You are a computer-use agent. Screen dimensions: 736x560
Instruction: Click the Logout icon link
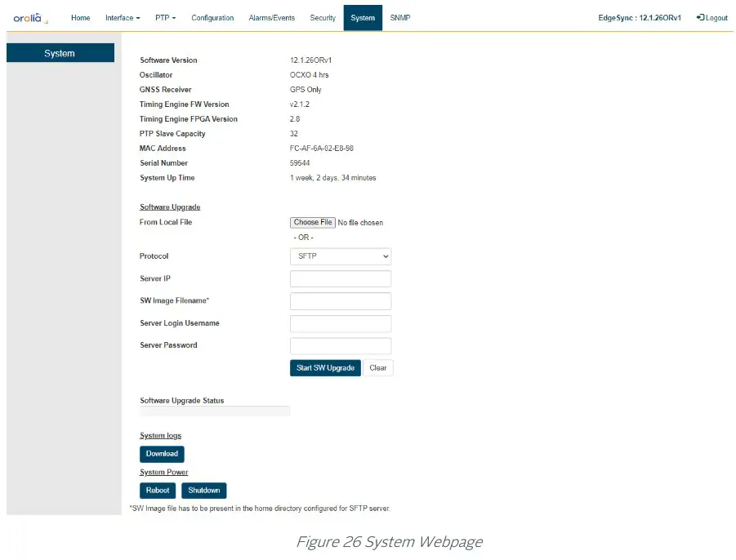click(x=712, y=18)
